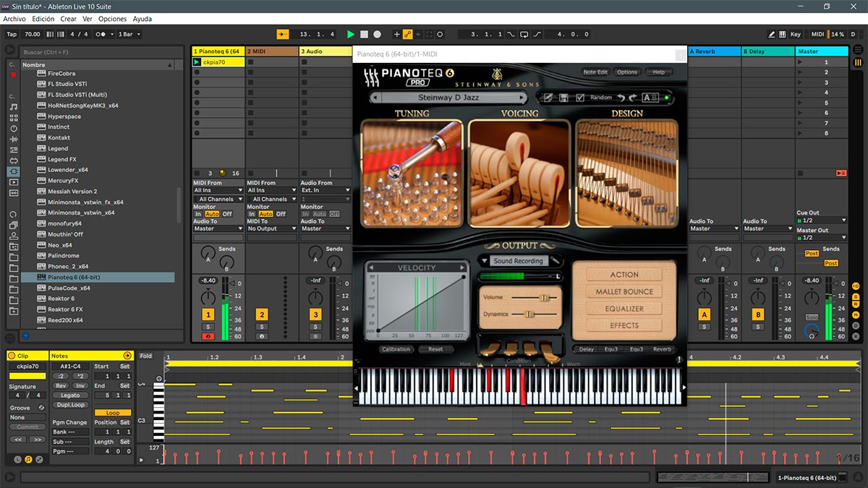
Task: Open track 1 MIDI From All Ins dropdown
Action: [218, 190]
